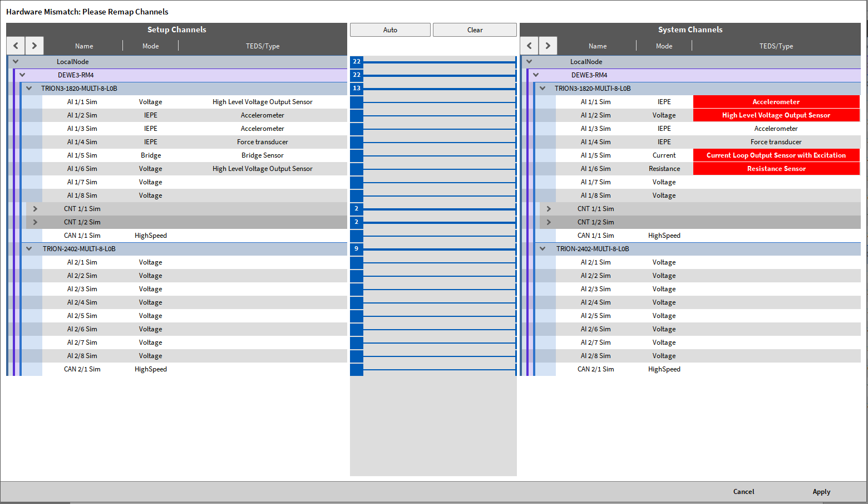Click the topmost blue mapping box labeled 22

point(357,62)
